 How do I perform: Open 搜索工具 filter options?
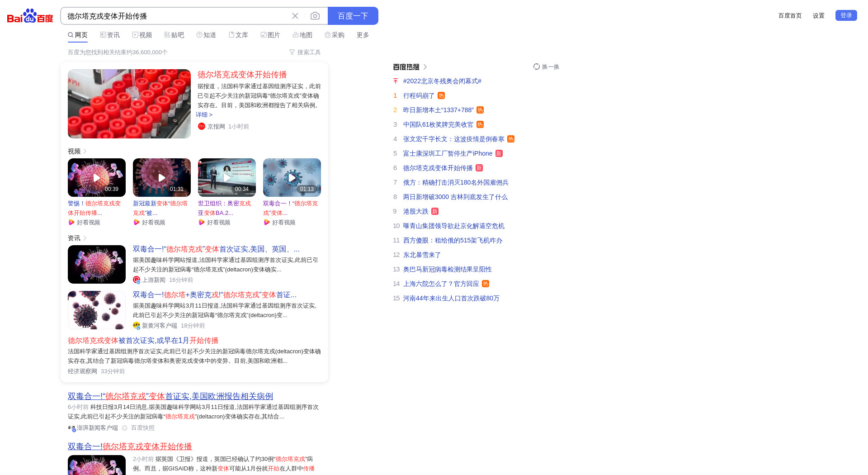[x=305, y=52]
